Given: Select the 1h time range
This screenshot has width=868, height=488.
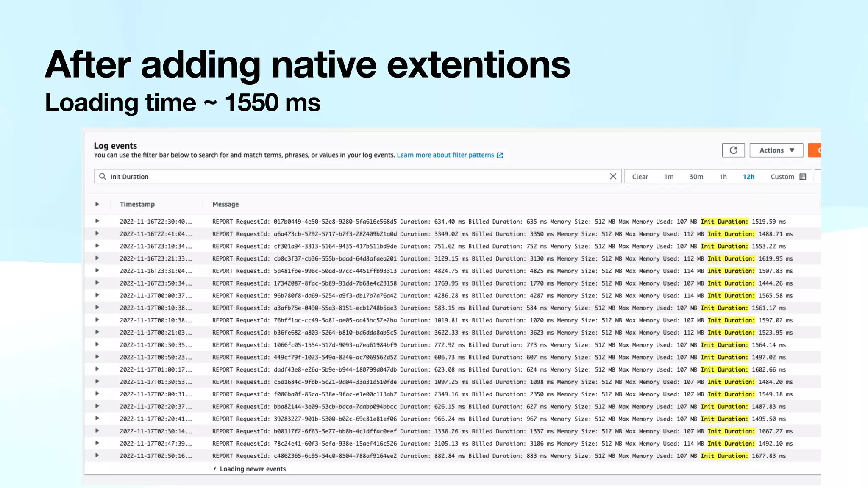Looking at the screenshot, I should click(x=723, y=177).
